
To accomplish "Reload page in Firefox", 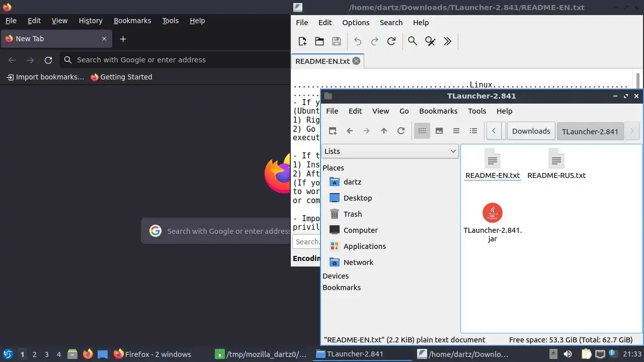I will point(48,60).
